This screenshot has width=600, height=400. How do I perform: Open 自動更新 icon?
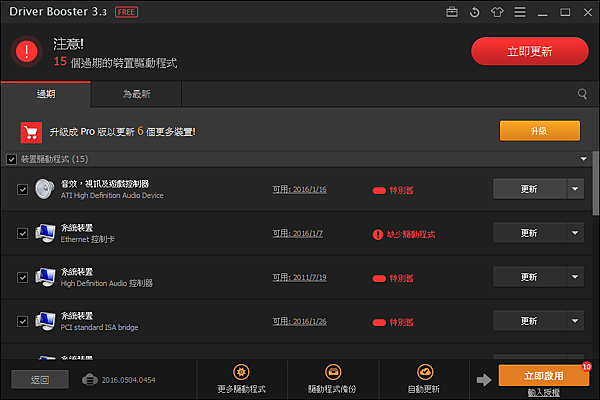coord(425,372)
